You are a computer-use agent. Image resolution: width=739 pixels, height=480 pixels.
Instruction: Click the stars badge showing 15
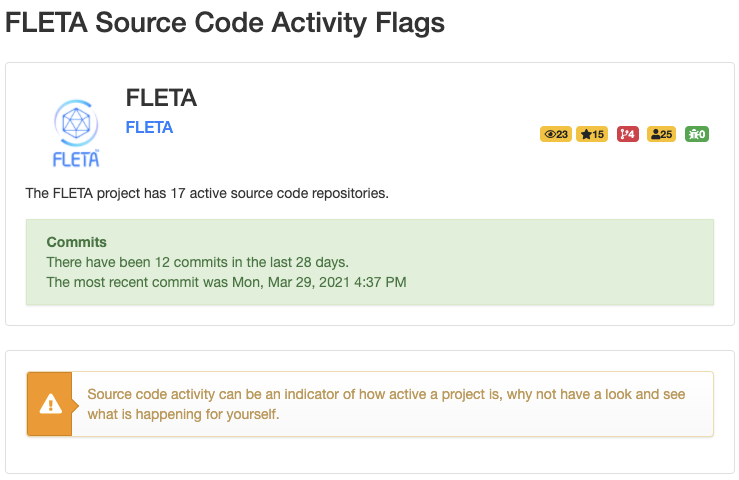[x=592, y=134]
